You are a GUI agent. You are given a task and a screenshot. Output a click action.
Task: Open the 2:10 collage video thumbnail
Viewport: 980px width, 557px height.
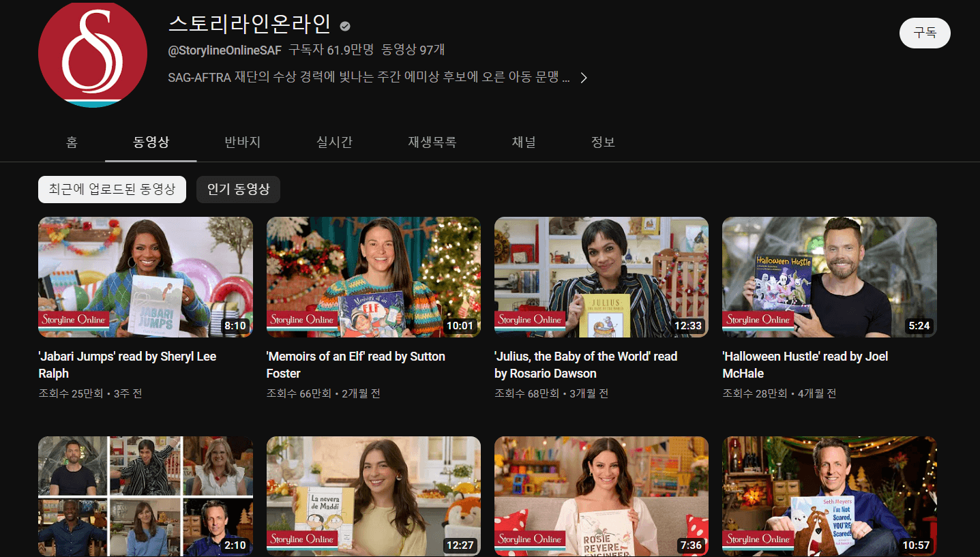[145, 496]
